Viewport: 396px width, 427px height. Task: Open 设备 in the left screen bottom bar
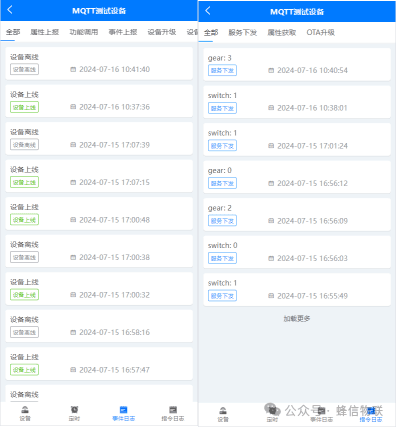pyautogui.click(x=25, y=413)
